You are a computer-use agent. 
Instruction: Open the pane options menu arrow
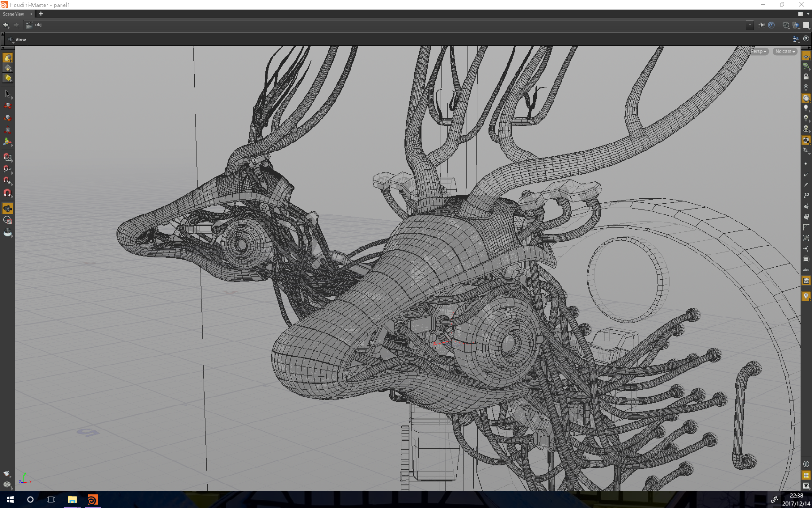[808, 14]
